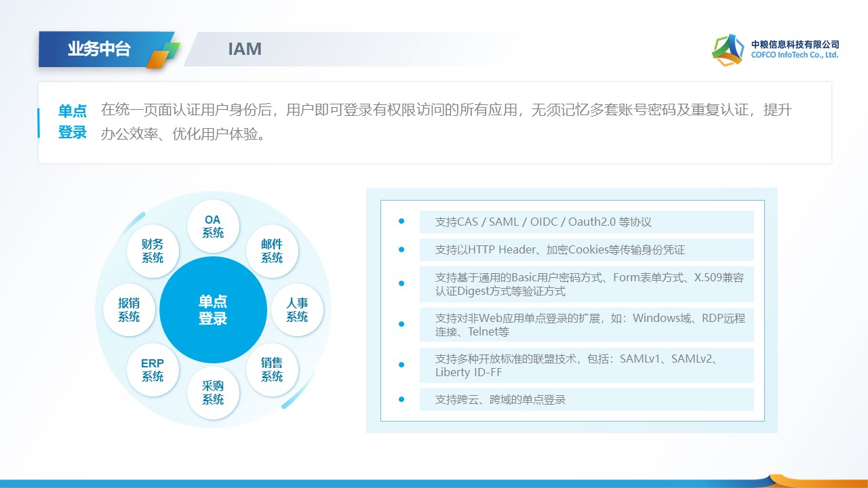This screenshot has width=868, height=488.
Task: Click the 人事系统 circle node
Action: coord(297,310)
